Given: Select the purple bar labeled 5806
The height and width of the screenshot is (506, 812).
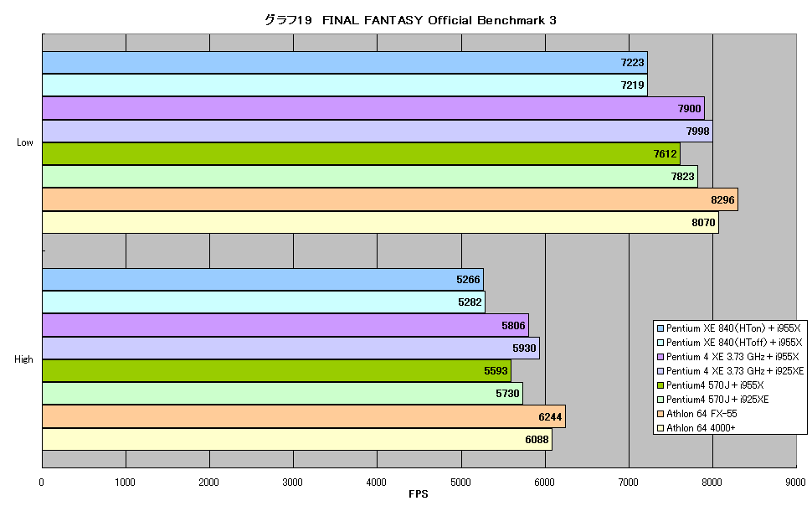Looking at the screenshot, I should [285, 325].
